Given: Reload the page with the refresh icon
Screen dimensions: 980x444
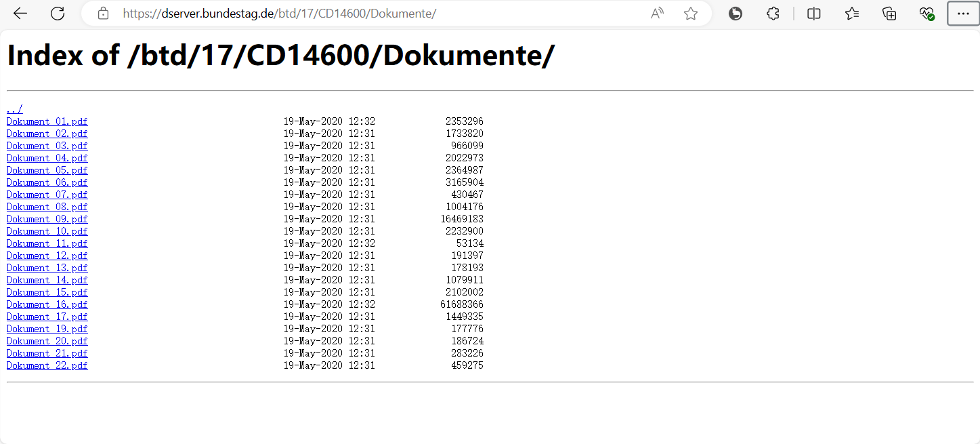Looking at the screenshot, I should coord(58,14).
